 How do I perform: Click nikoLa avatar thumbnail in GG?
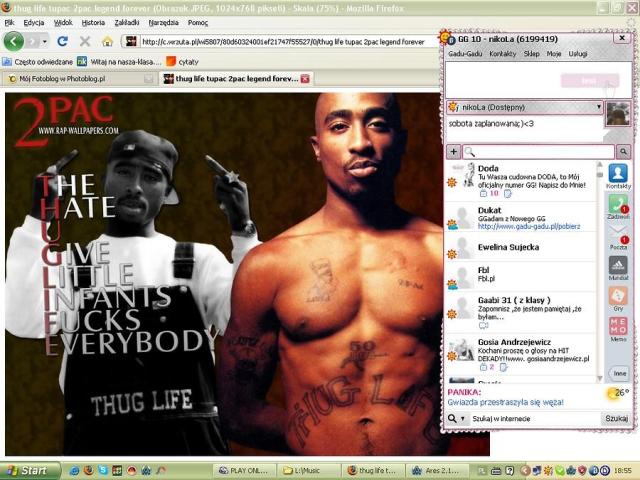[x=618, y=114]
